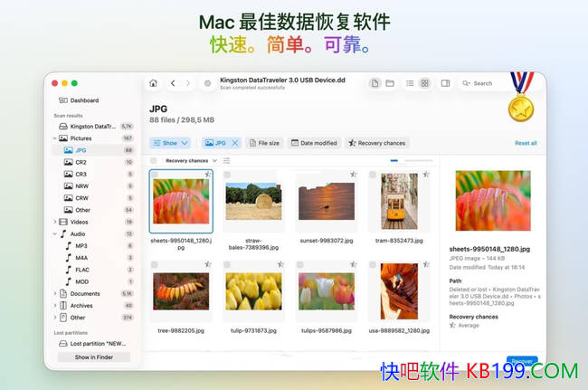Open Dashboard in the sidebar

click(x=84, y=100)
